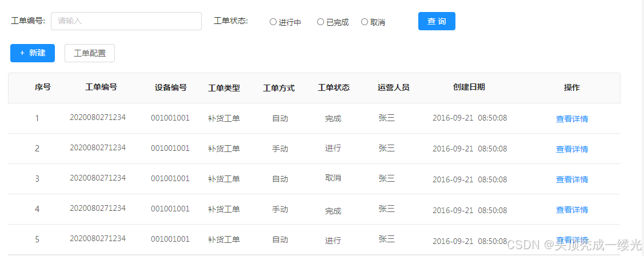This screenshot has height=256, width=644.
Task: Click the 新建 button
Action: (33, 53)
